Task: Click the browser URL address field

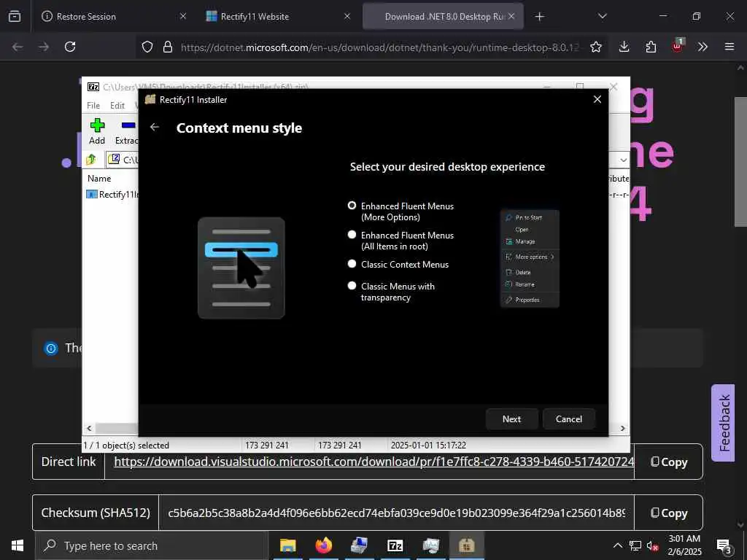Action: pyautogui.click(x=380, y=47)
